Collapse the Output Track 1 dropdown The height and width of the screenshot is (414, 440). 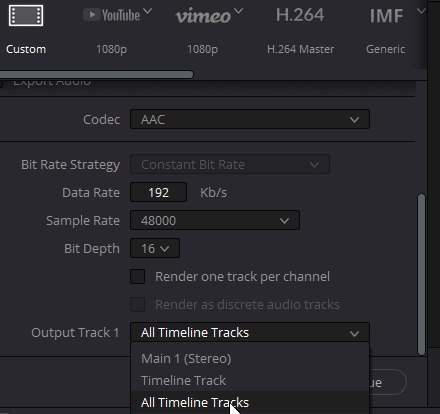click(250, 332)
